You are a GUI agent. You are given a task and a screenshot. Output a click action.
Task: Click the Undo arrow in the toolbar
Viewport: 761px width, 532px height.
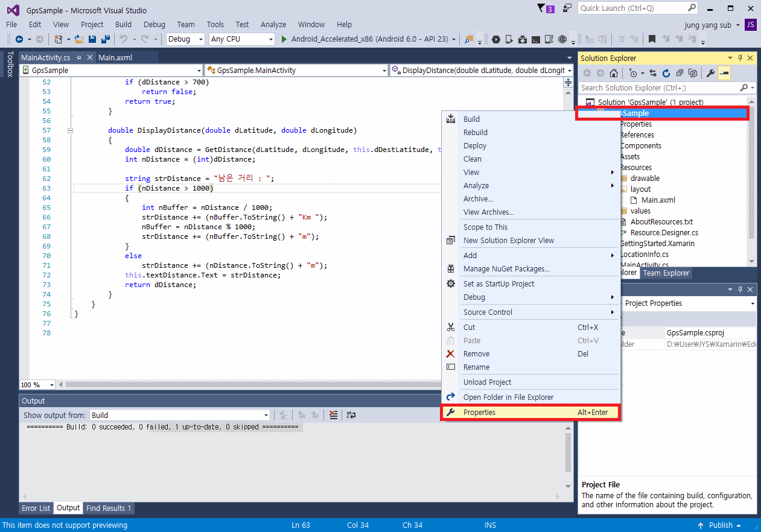(123, 39)
